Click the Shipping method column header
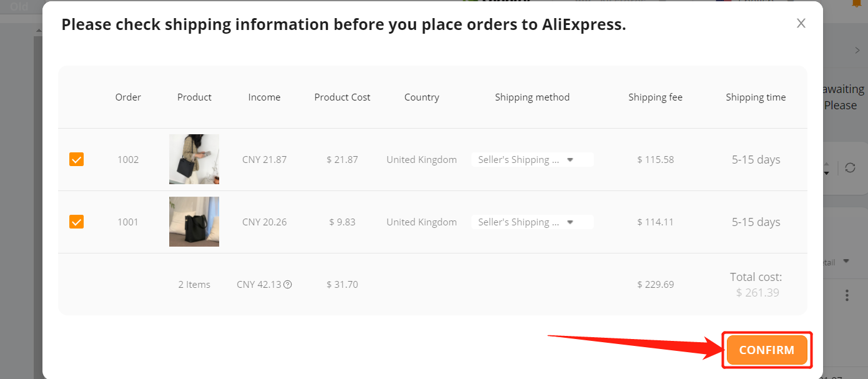The height and width of the screenshot is (379, 868). pos(532,97)
